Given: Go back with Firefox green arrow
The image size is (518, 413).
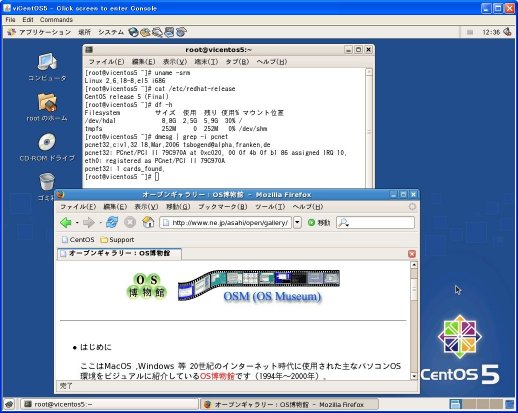Looking at the screenshot, I should pyautogui.click(x=66, y=222).
